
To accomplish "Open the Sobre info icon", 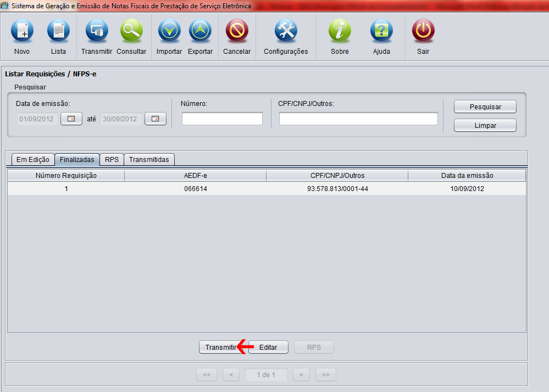I will [340, 31].
